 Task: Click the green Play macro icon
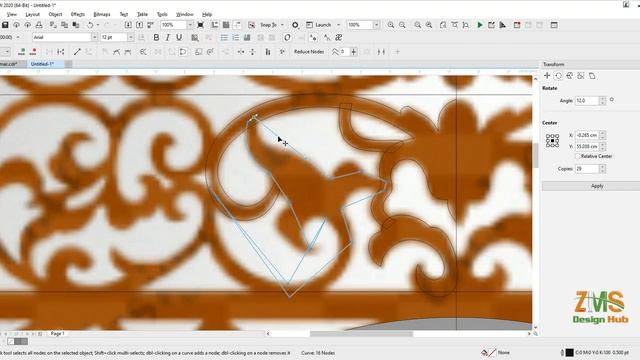[x=480, y=25]
